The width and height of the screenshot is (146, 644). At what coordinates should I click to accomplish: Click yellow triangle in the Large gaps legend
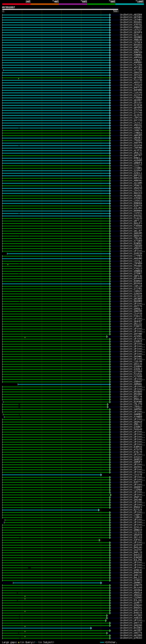point(19,642)
